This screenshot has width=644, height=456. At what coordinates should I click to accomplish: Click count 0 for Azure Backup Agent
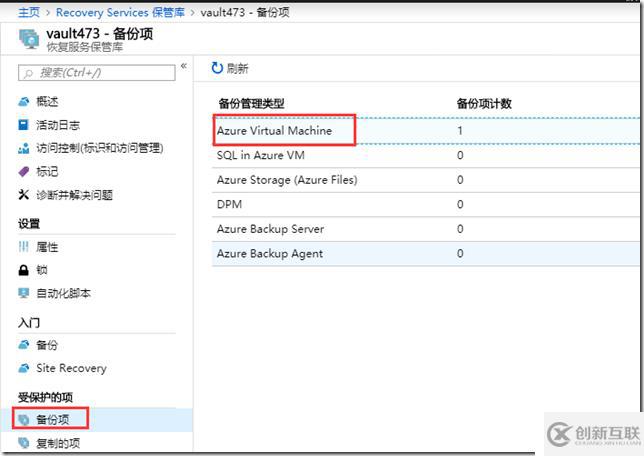point(460,253)
